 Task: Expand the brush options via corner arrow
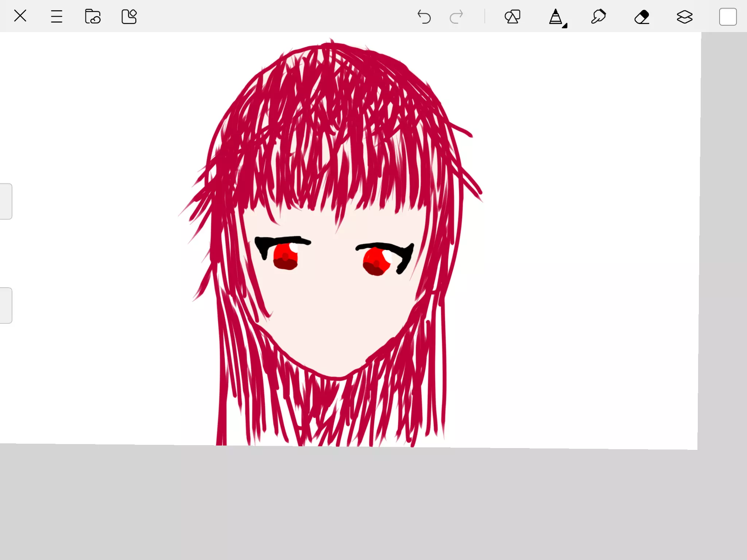click(565, 26)
